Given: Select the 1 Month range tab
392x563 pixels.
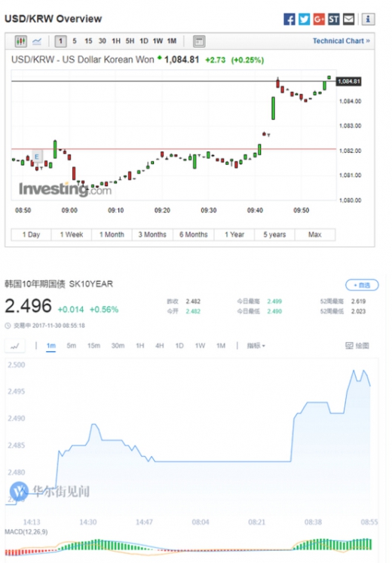Looking at the screenshot, I should [112, 234].
